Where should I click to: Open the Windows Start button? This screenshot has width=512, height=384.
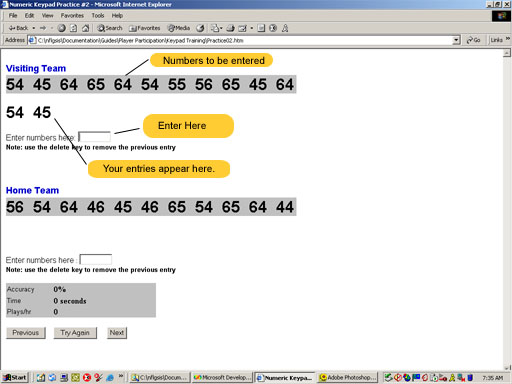(x=15, y=378)
